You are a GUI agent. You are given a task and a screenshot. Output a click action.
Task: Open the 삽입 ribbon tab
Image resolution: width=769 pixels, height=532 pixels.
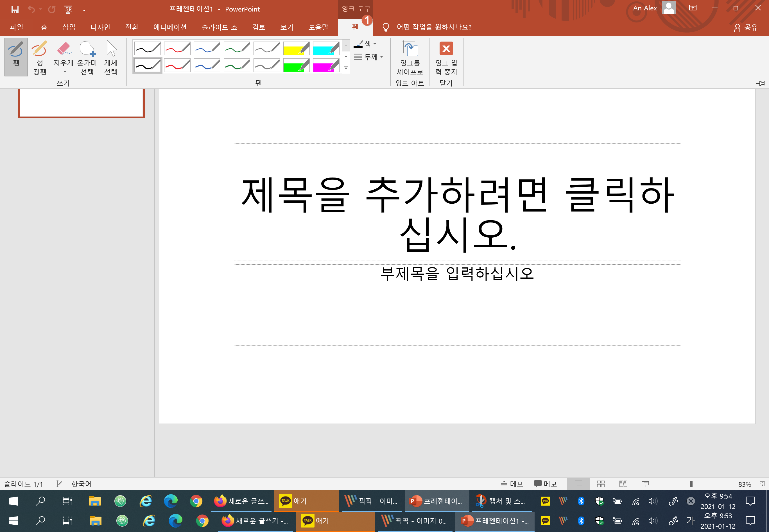point(69,27)
